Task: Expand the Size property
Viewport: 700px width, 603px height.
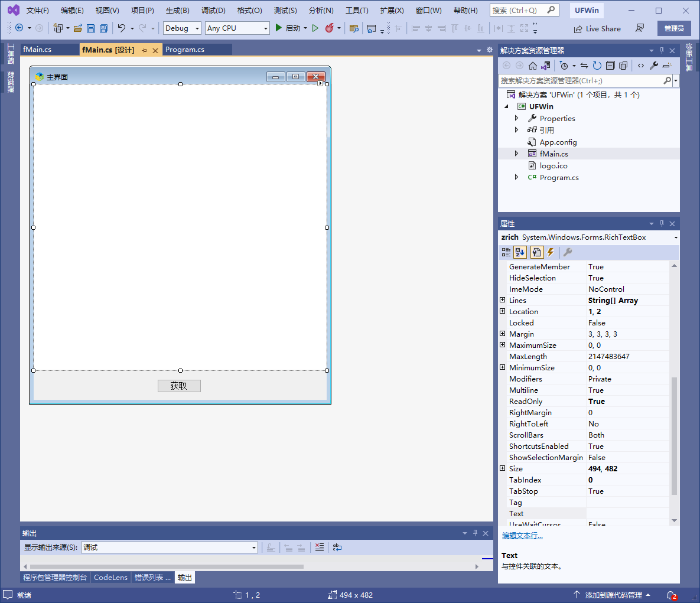Action: [x=502, y=468]
